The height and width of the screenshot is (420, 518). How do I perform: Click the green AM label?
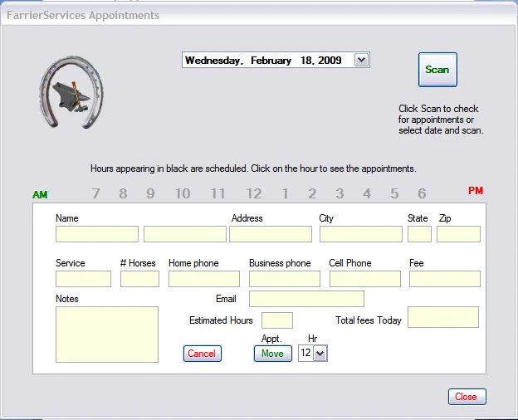(x=40, y=194)
